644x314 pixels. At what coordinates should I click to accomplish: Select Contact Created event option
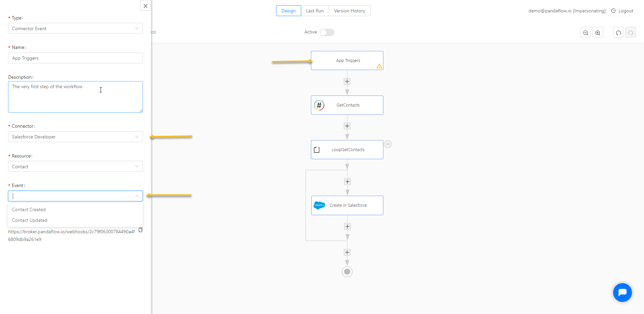point(29,209)
